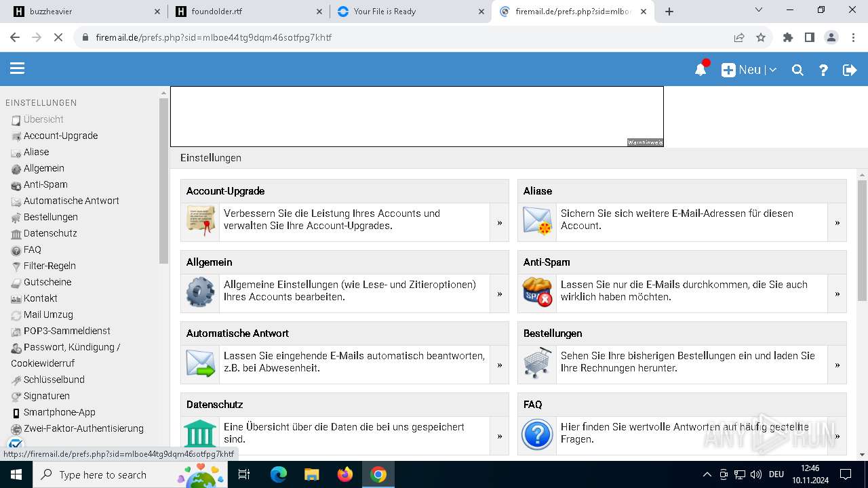The width and height of the screenshot is (868, 488).
Task: Open Firefox from the taskbar
Action: click(345, 474)
